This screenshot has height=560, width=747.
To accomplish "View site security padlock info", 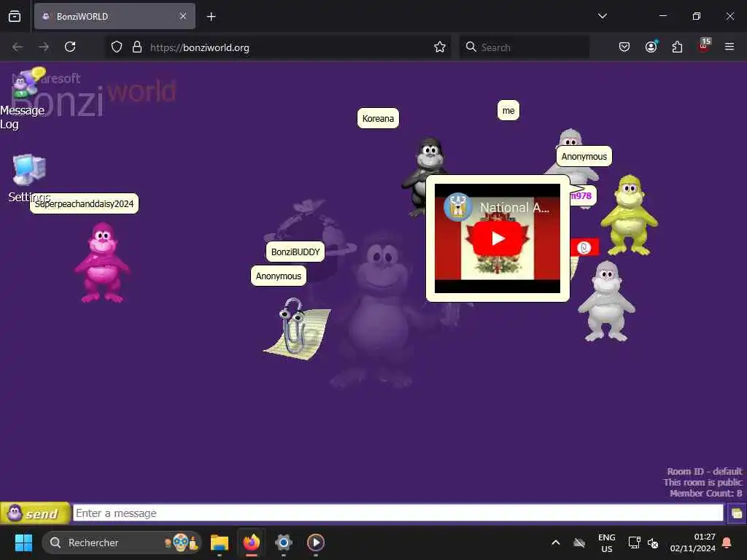I will pos(137,47).
